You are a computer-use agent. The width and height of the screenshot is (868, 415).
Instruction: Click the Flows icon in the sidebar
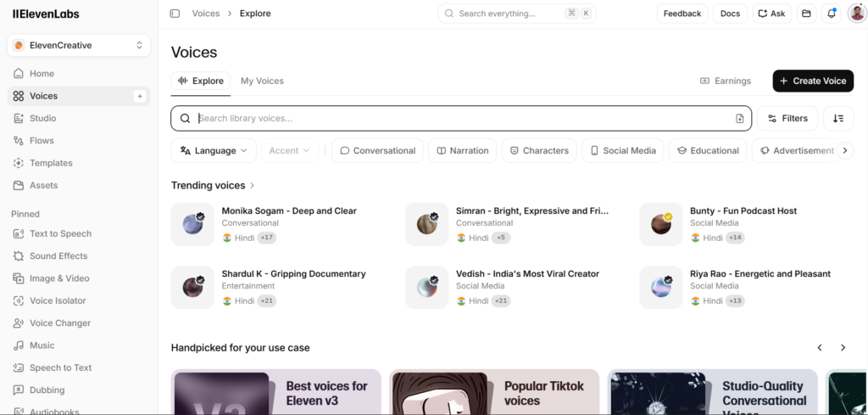pyautogui.click(x=19, y=141)
